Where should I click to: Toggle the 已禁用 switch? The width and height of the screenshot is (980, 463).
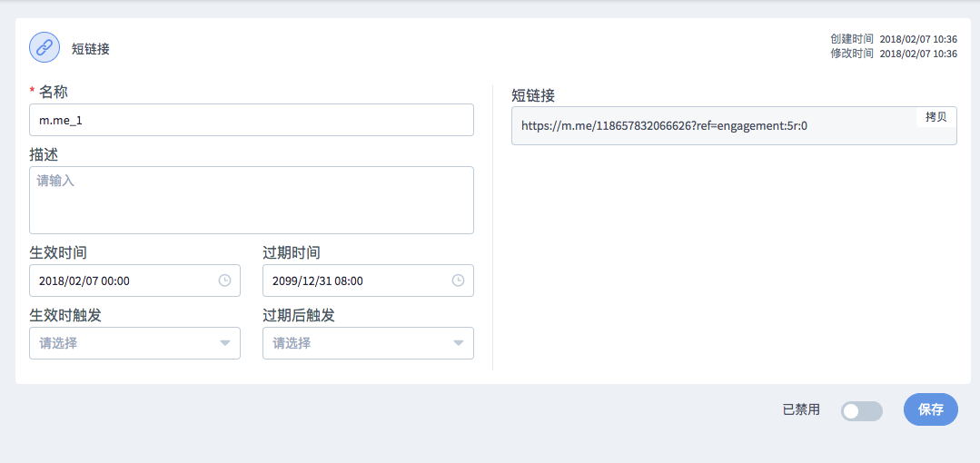862,411
